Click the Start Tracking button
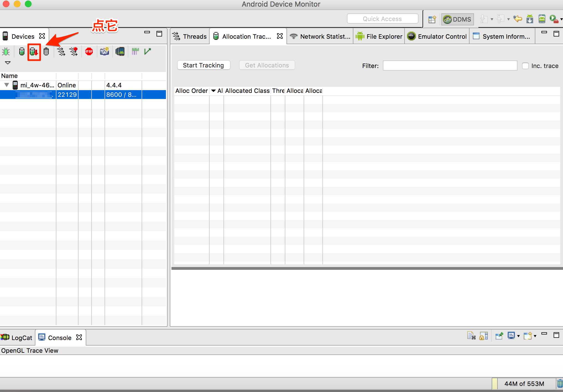563x392 pixels. (204, 65)
